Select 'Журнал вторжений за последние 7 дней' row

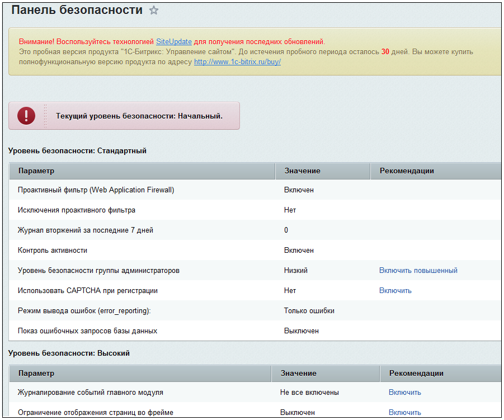point(255,230)
